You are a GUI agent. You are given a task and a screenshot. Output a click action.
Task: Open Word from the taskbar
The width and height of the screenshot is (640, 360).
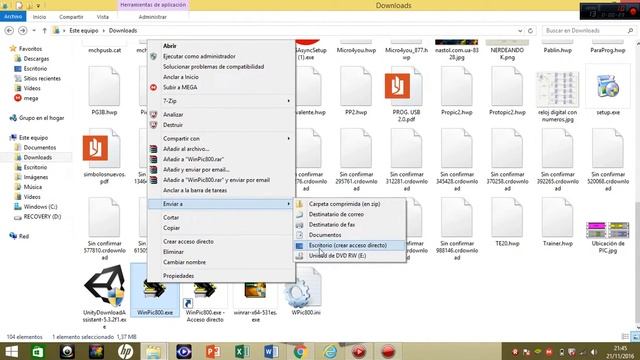coord(271,351)
